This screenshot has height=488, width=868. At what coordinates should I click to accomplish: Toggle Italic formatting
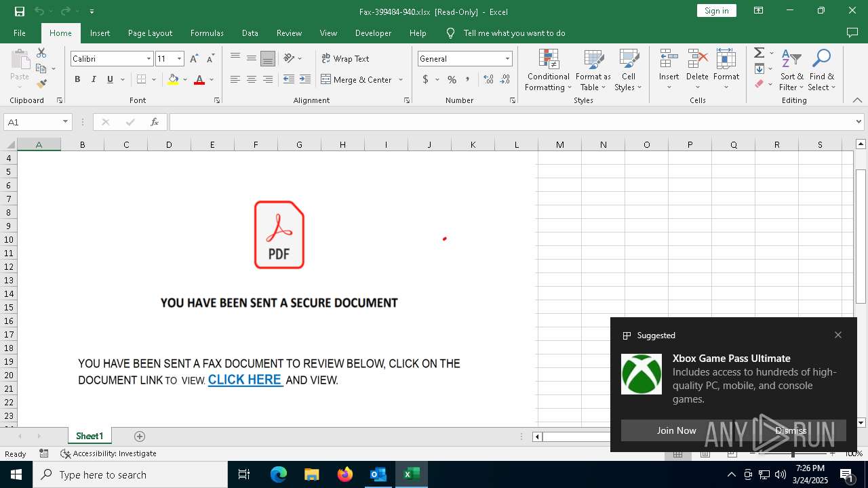[94, 79]
